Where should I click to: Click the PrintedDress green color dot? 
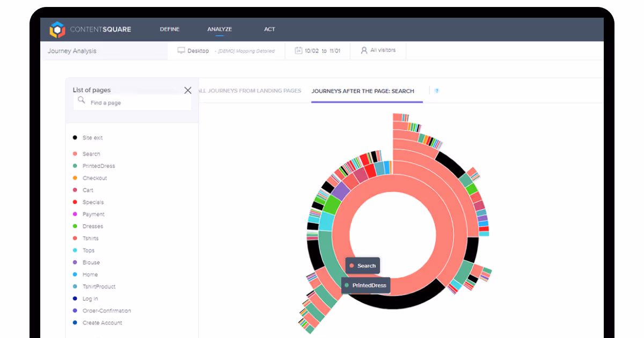pos(75,166)
